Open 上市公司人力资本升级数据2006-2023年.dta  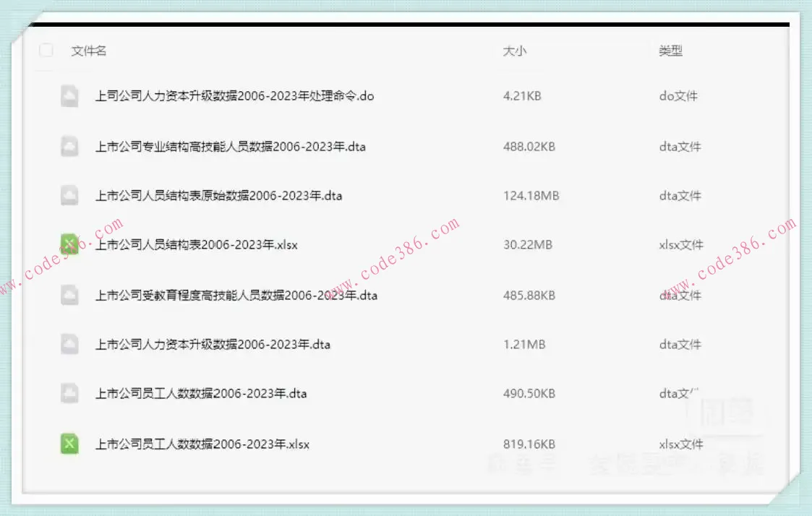(x=214, y=345)
